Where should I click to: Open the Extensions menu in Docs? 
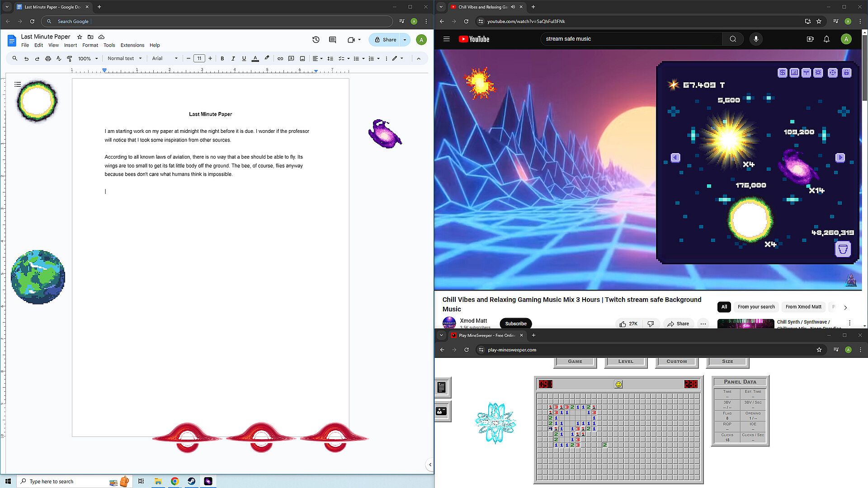tap(132, 45)
